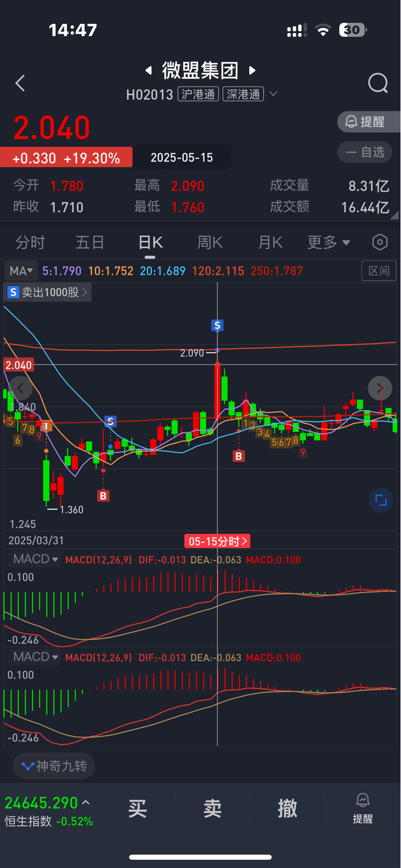
Task: Tap the 成交量 8.31亿 value
Action: click(369, 186)
